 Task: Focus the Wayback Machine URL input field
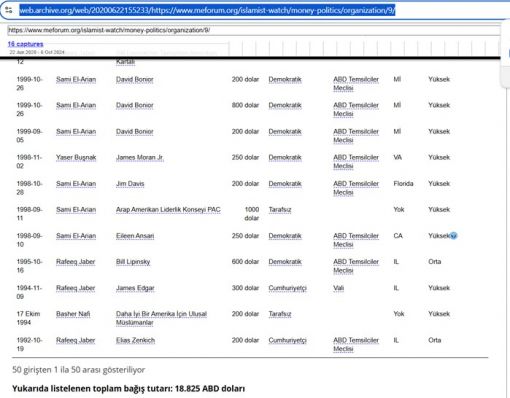click(254, 30)
